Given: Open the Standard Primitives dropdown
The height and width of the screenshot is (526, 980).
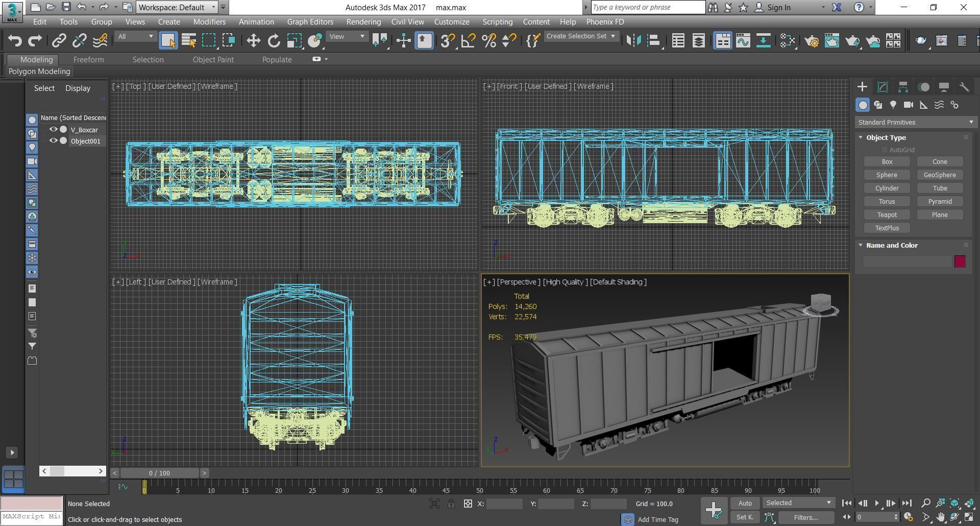Looking at the screenshot, I should coord(916,122).
